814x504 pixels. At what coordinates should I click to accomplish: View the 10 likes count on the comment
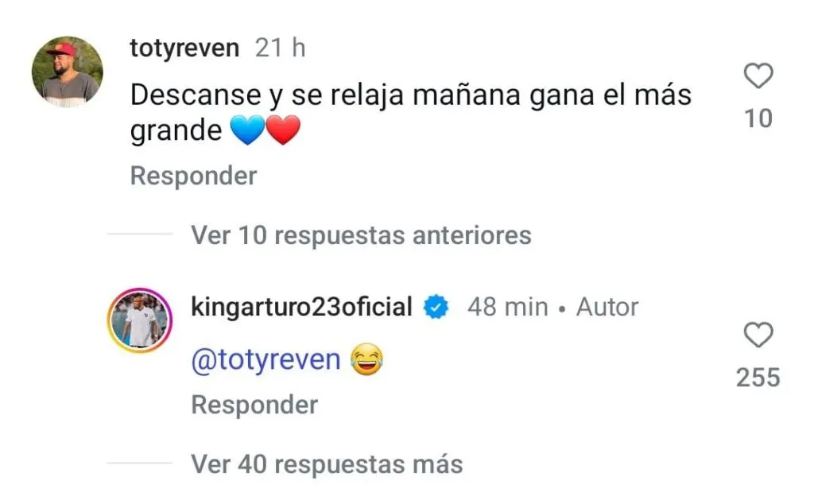(758, 118)
